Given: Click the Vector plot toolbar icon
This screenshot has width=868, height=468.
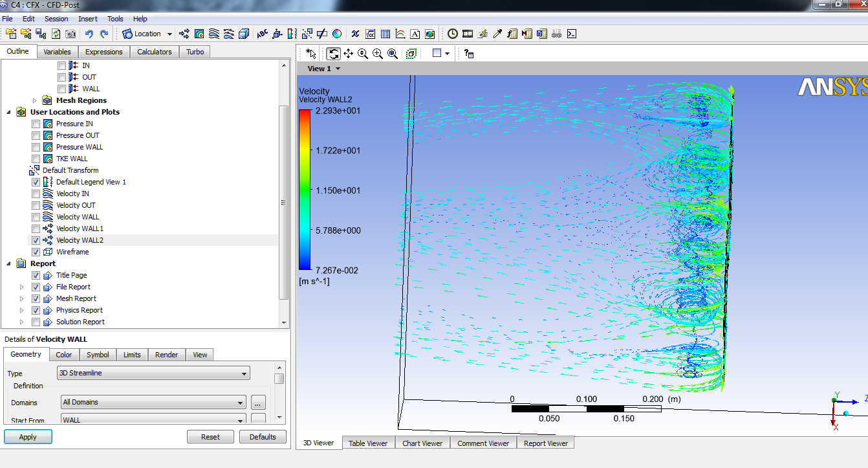Looking at the screenshot, I should click(184, 34).
